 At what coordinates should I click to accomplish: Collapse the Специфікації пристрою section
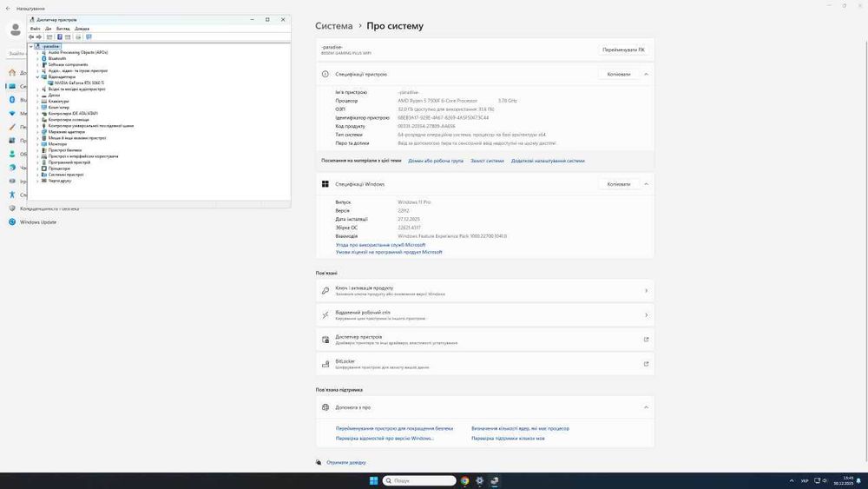(x=646, y=74)
